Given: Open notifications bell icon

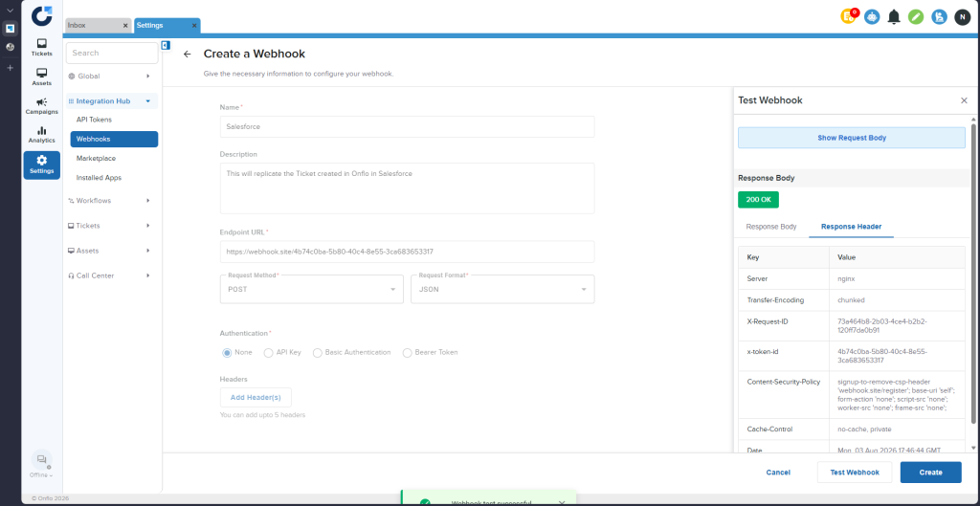Looking at the screenshot, I should pos(895,17).
